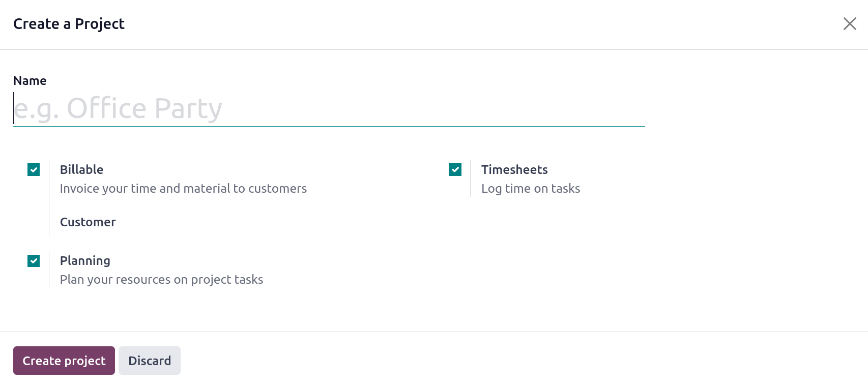Click the white checkmark inside Timesheets box
This screenshot has height=388, width=868.
tap(455, 169)
